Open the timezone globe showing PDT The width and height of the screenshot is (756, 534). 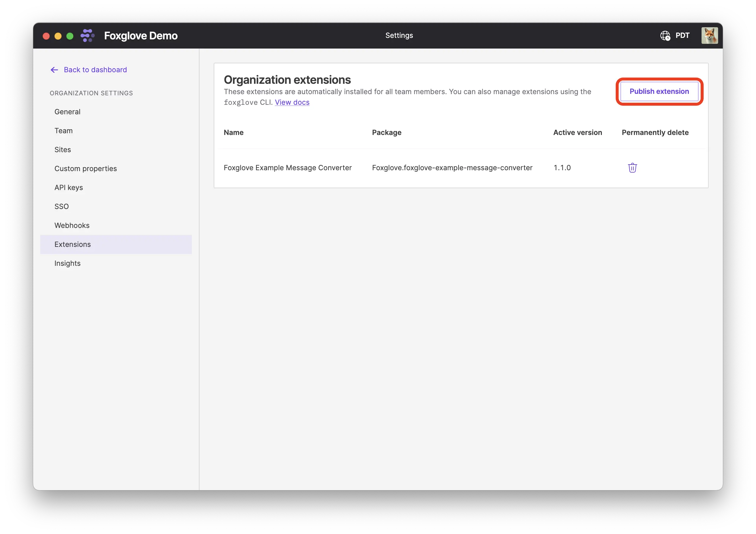point(665,35)
